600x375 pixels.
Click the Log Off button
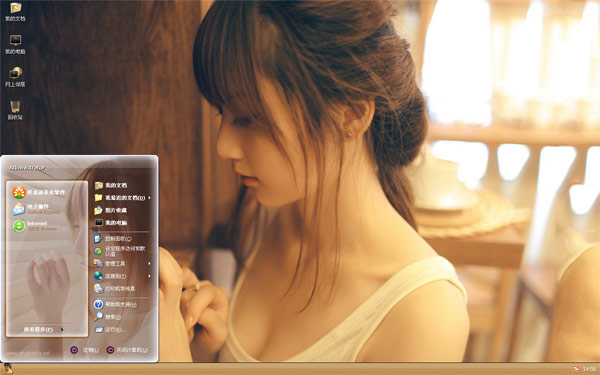(x=85, y=350)
